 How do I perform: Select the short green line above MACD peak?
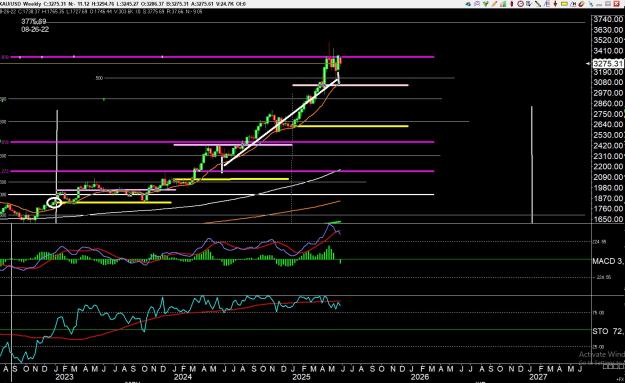[x=334, y=222]
